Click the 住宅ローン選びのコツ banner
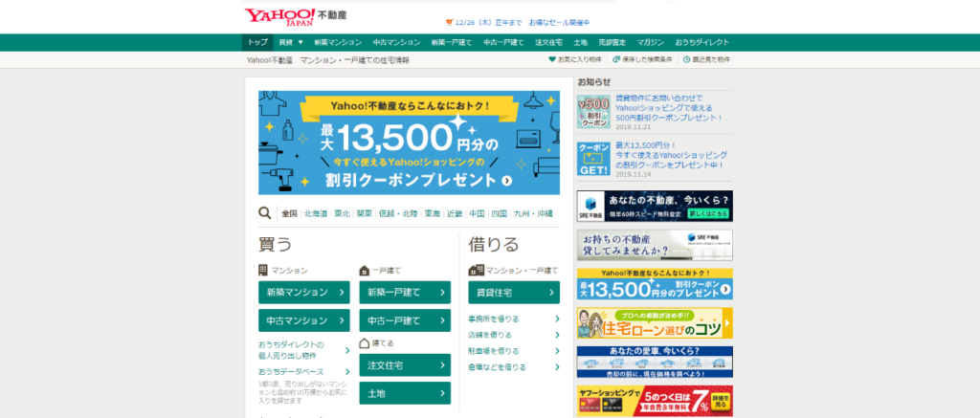The height and width of the screenshot is (418, 980). tap(655, 323)
